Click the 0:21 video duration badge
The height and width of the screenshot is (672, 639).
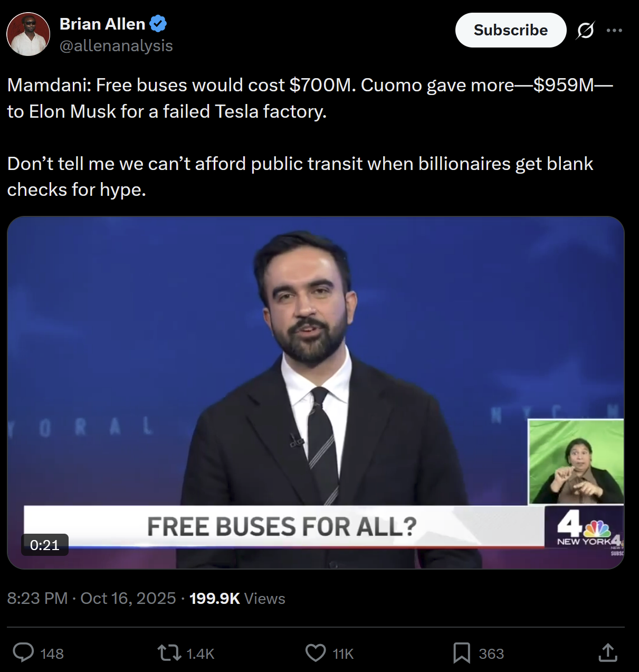click(45, 545)
